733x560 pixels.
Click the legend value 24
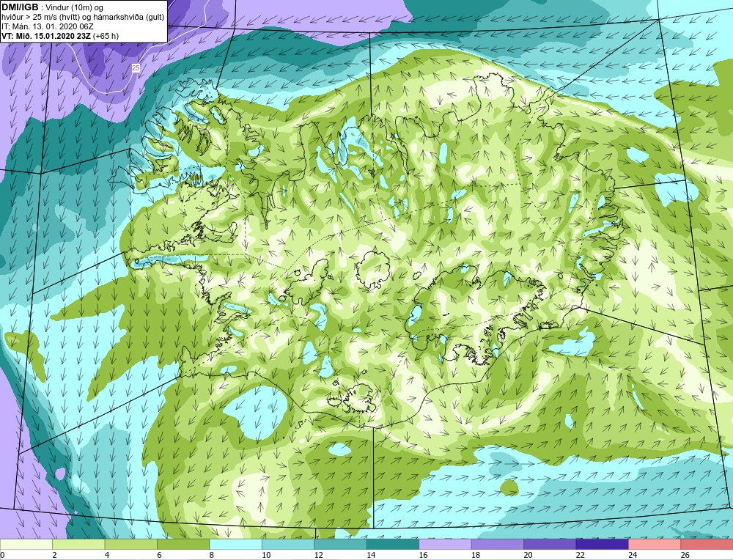(x=633, y=555)
